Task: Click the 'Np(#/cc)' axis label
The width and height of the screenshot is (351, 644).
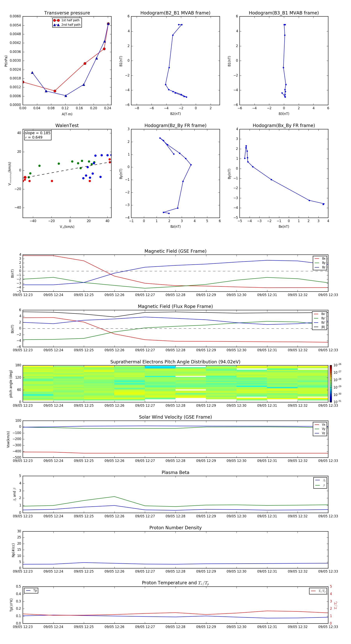Action: [13, 550]
